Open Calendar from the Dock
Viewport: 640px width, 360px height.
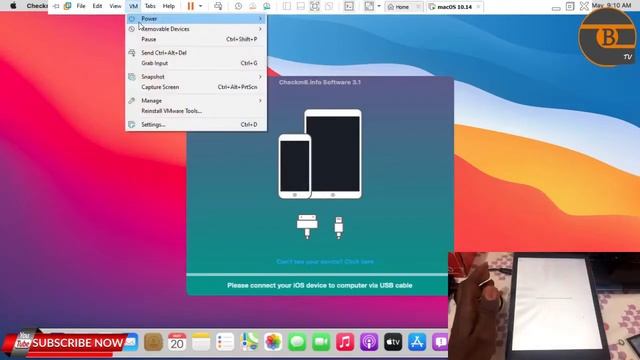(x=177, y=342)
